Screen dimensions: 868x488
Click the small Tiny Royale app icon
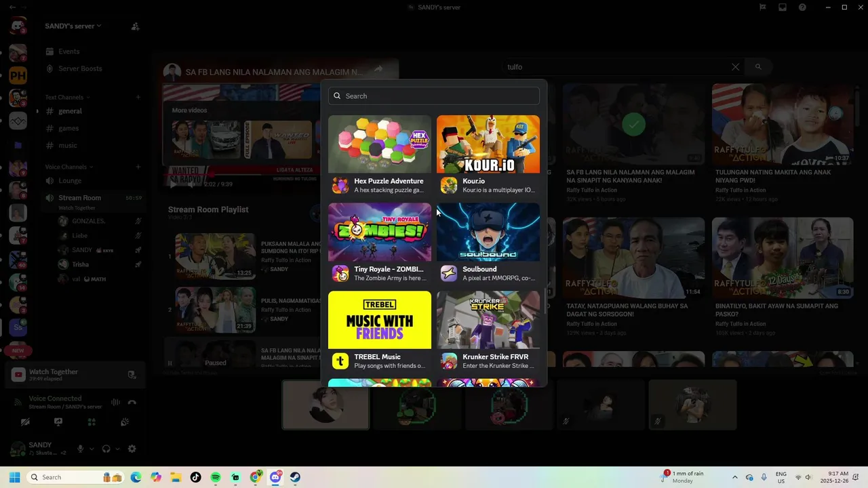coord(340,273)
